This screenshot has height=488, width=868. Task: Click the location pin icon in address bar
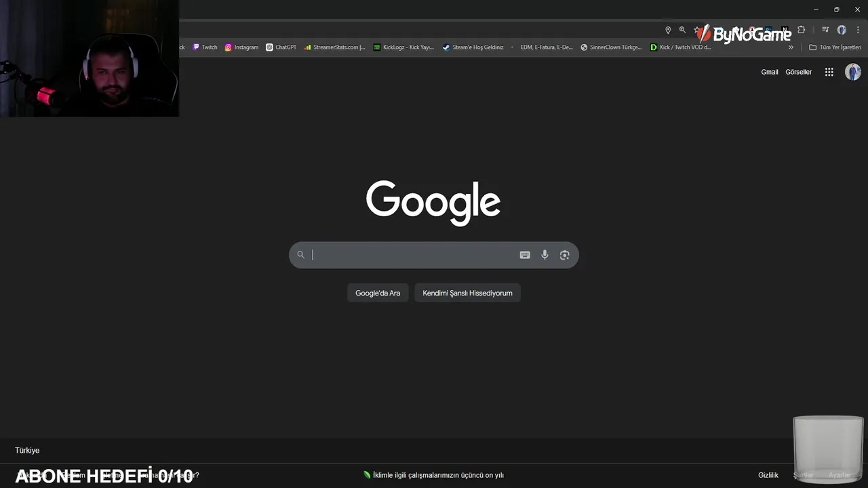click(x=668, y=30)
